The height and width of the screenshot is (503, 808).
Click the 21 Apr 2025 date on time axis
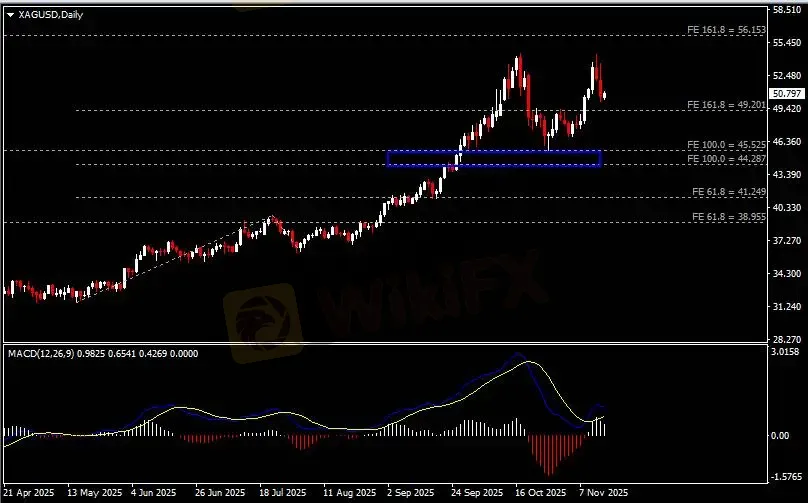click(x=28, y=493)
